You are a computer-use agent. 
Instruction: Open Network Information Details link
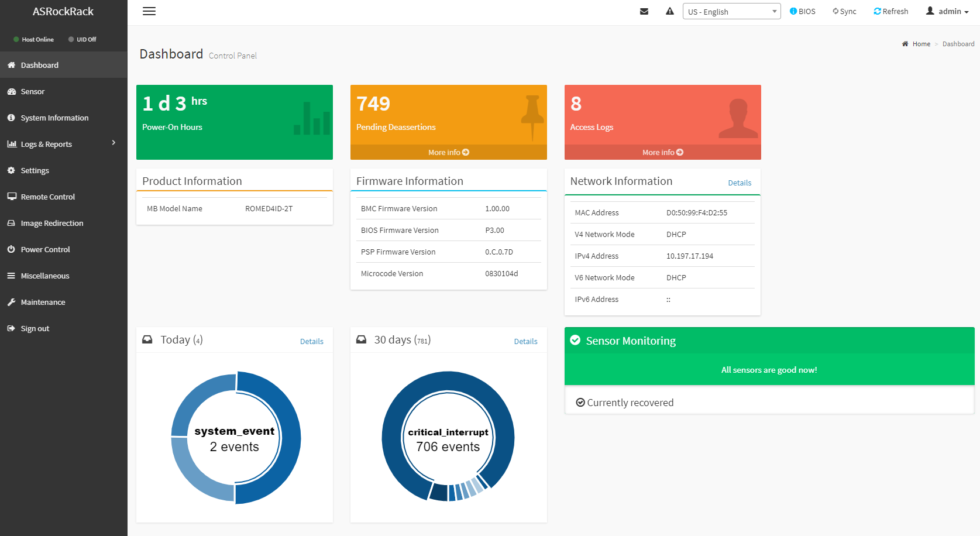pos(740,183)
